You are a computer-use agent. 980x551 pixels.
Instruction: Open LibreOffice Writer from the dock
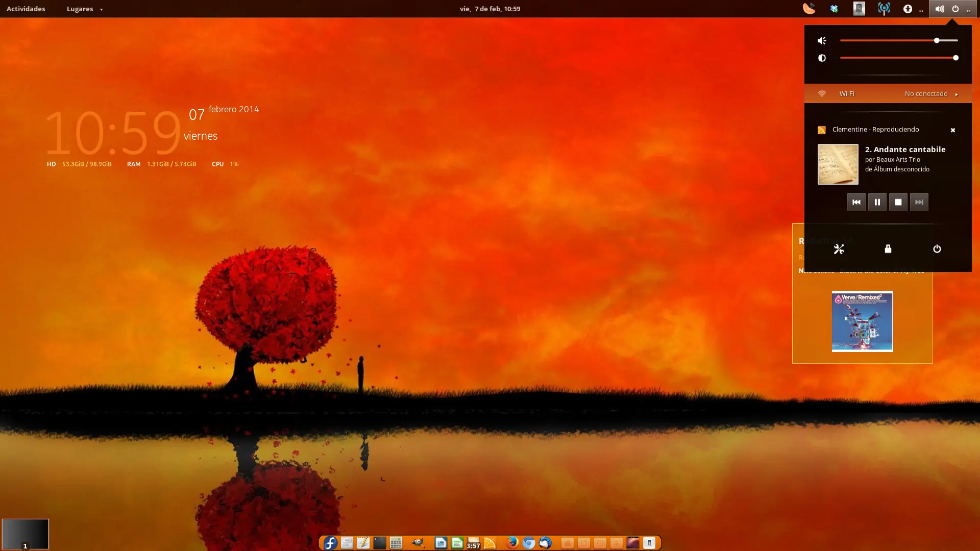point(441,543)
